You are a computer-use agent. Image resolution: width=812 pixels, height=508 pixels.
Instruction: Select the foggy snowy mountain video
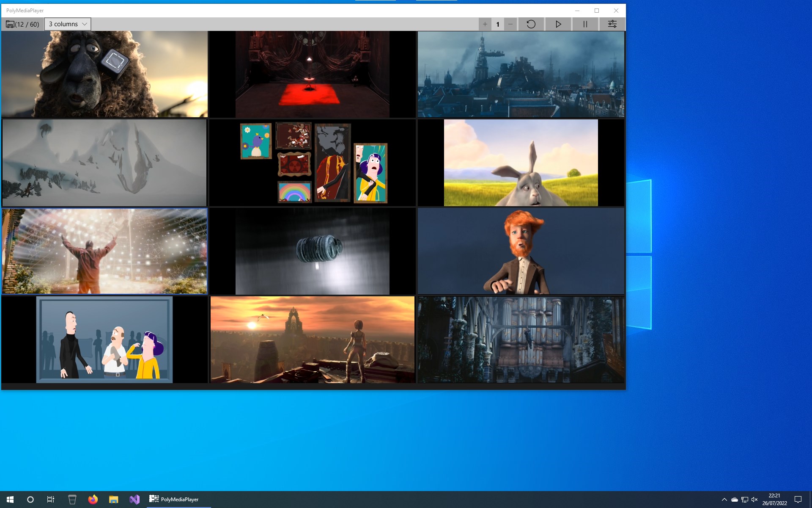104,163
